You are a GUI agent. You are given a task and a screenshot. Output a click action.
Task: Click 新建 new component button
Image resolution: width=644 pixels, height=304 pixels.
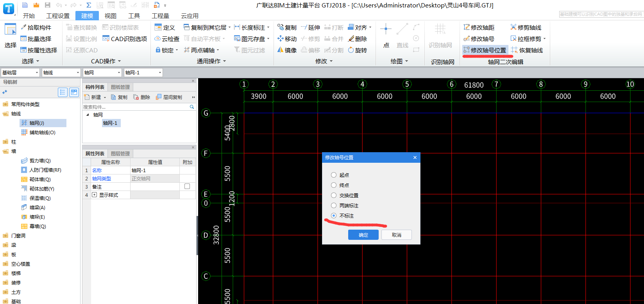(93, 97)
